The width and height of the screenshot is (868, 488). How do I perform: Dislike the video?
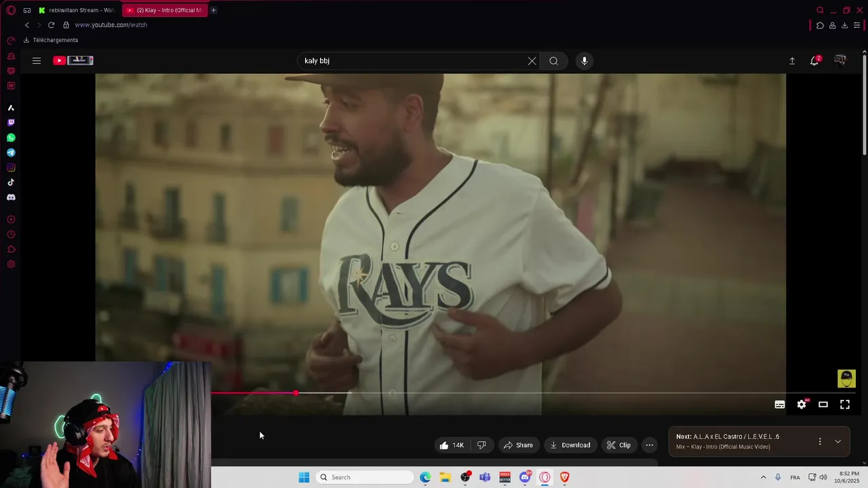pyautogui.click(x=481, y=445)
